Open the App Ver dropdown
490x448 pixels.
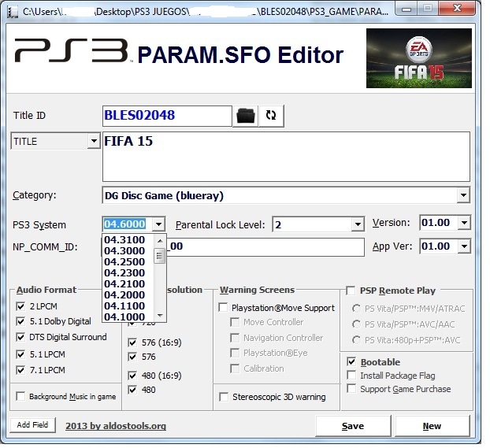click(x=463, y=246)
